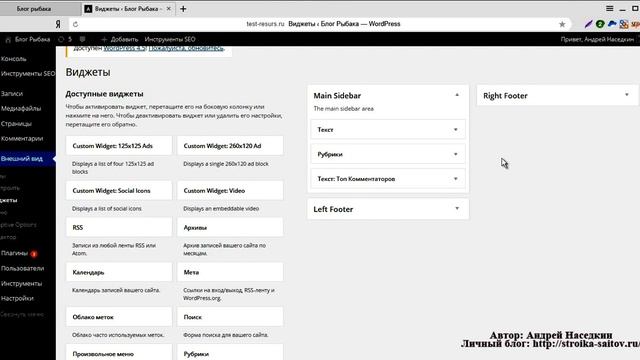This screenshot has width=640, height=360.
Task: Open Добавить in the admin bar
Action: [120, 39]
